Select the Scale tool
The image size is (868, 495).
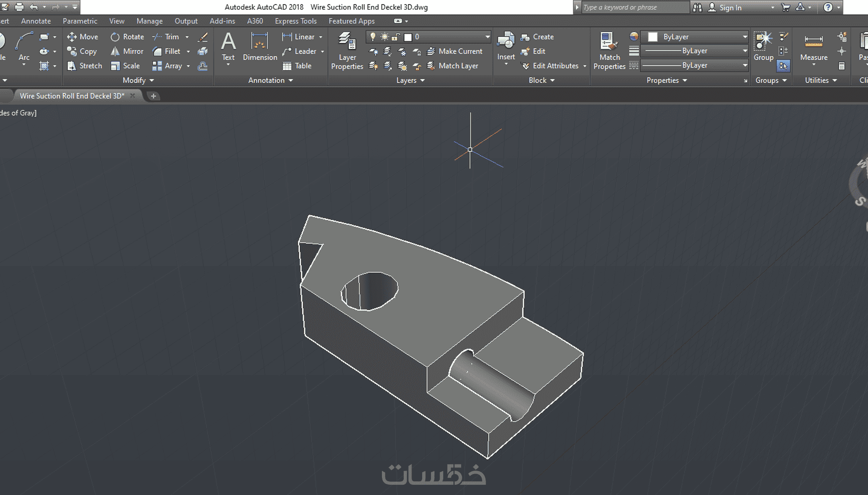click(125, 66)
